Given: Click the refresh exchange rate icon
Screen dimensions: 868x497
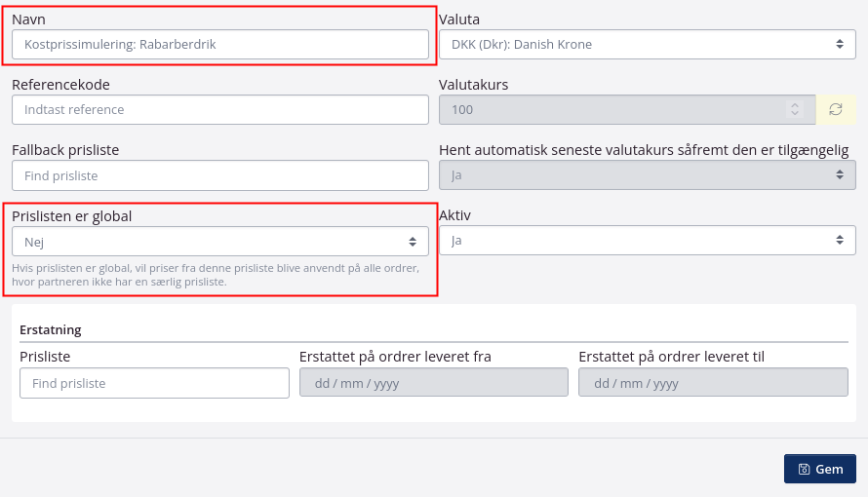Looking at the screenshot, I should 836,109.
